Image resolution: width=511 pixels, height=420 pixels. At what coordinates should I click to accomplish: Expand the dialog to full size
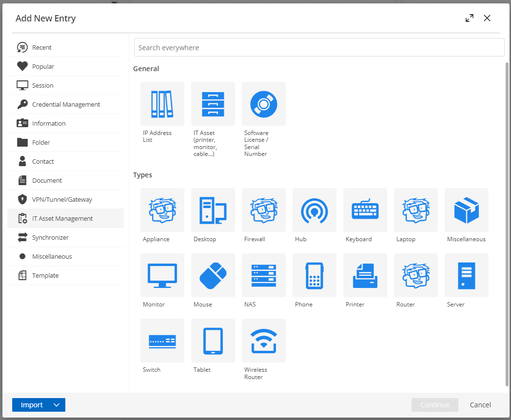(x=470, y=19)
